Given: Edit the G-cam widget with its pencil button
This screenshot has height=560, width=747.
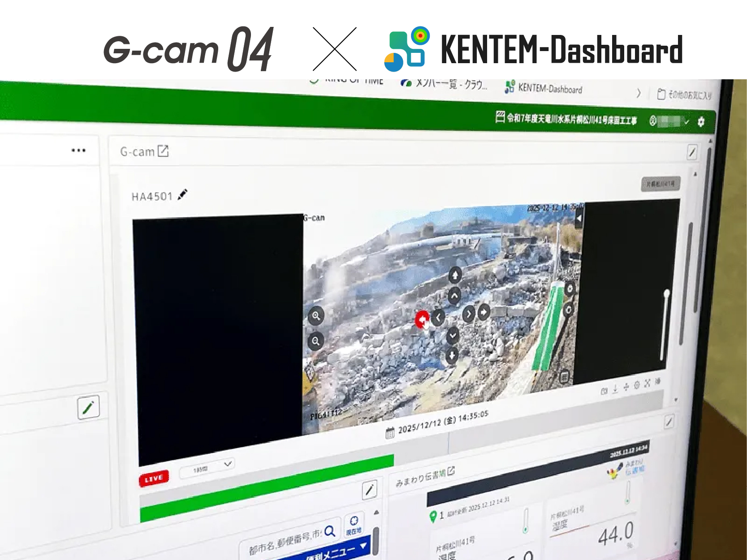Looking at the screenshot, I should click(692, 152).
